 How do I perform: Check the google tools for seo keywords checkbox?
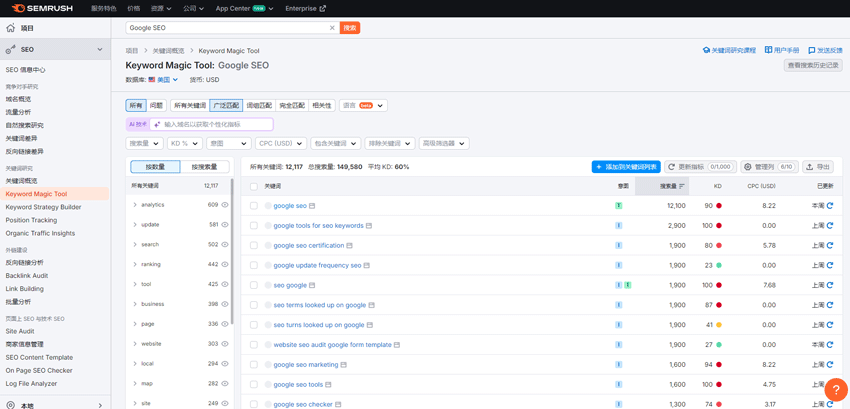tap(254, 226)
